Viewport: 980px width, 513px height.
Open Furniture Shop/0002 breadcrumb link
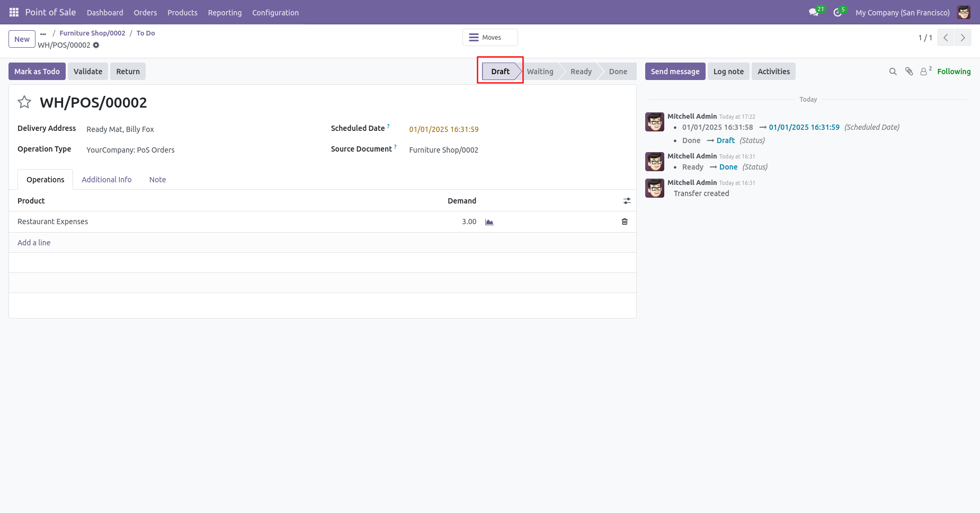pyautogui.click(x=92, y=33)
